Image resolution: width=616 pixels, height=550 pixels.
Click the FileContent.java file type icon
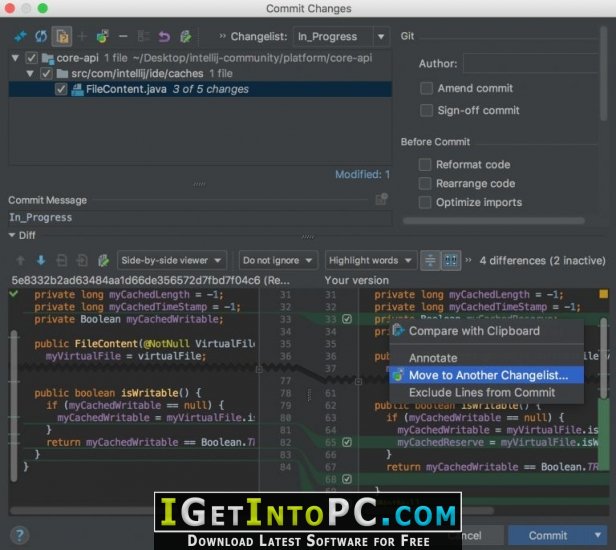pyautogui.click(x=77, y=90)
